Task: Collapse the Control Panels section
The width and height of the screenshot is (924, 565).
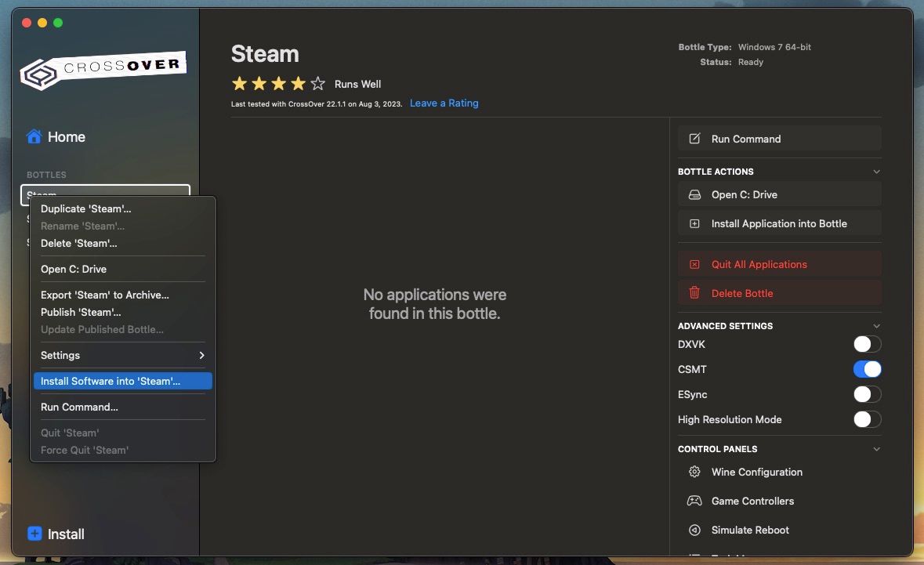Action: tap(876, 449)
